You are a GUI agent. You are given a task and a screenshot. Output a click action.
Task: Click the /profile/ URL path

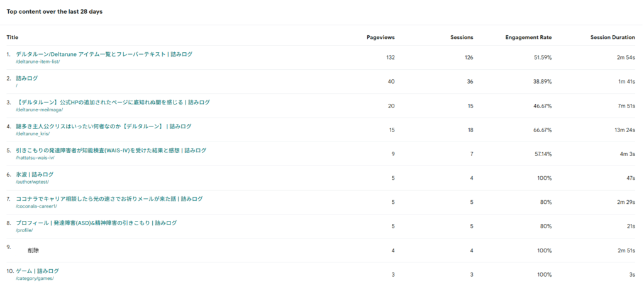[x=25, y=231]
